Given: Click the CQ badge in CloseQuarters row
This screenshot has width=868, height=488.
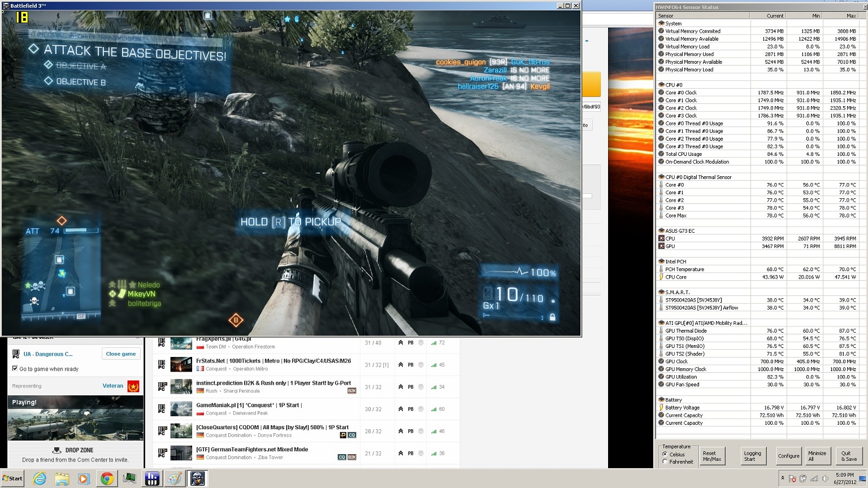Looking at the screenshot, I should click(x=351, y=435).
